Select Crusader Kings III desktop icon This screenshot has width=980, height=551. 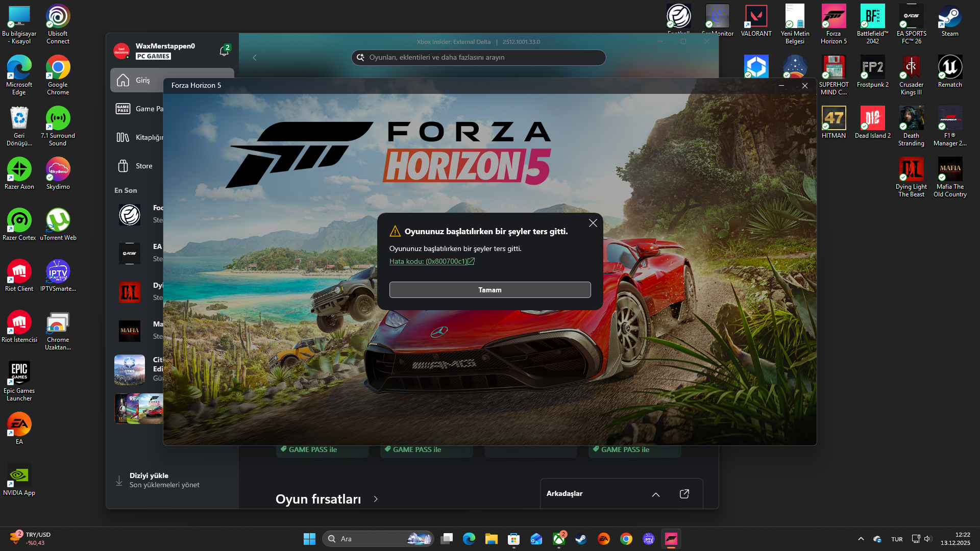point(911,75)
